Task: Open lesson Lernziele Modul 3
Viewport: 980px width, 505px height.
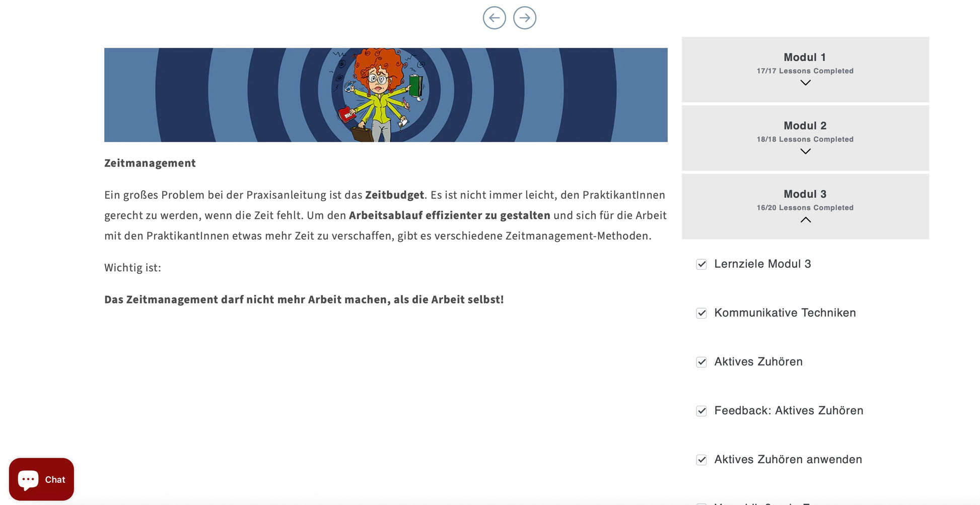Action: tap(762, 264)
